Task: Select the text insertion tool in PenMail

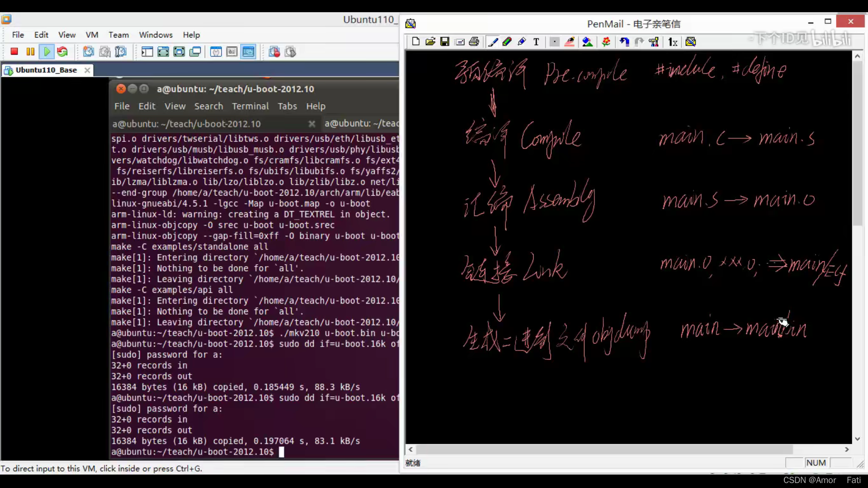Action: pos(536,42)
